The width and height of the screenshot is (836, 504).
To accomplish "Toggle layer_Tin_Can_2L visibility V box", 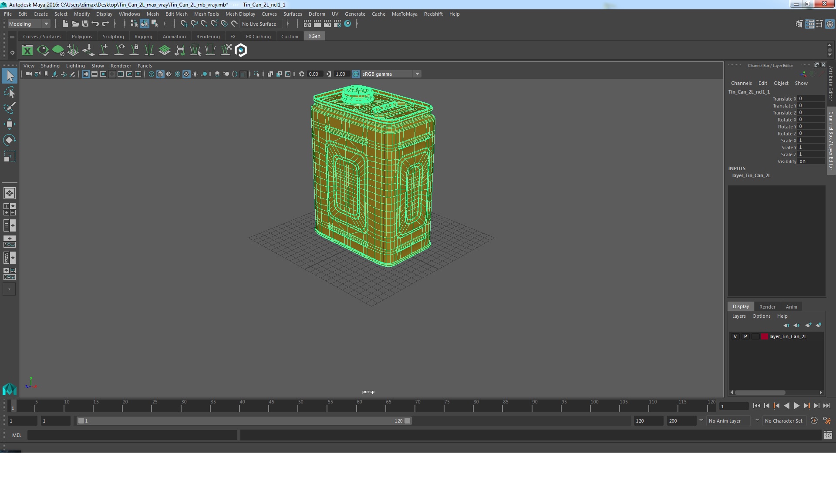I will click(x=735, y=336).
